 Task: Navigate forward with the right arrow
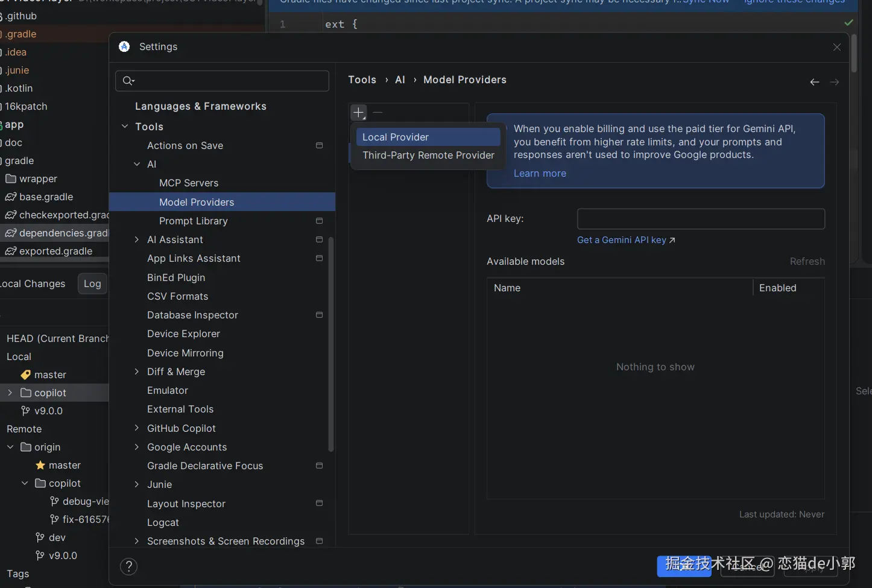click(835, 82)
